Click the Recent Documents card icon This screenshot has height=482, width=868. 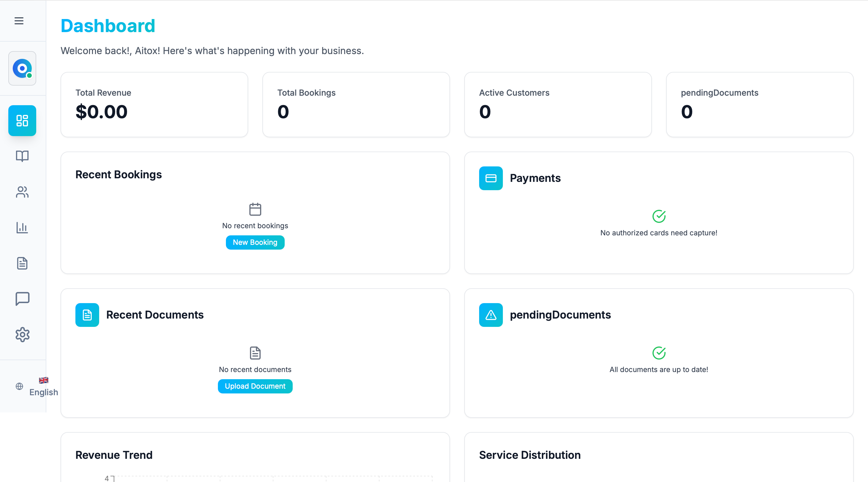coord(87,315)
